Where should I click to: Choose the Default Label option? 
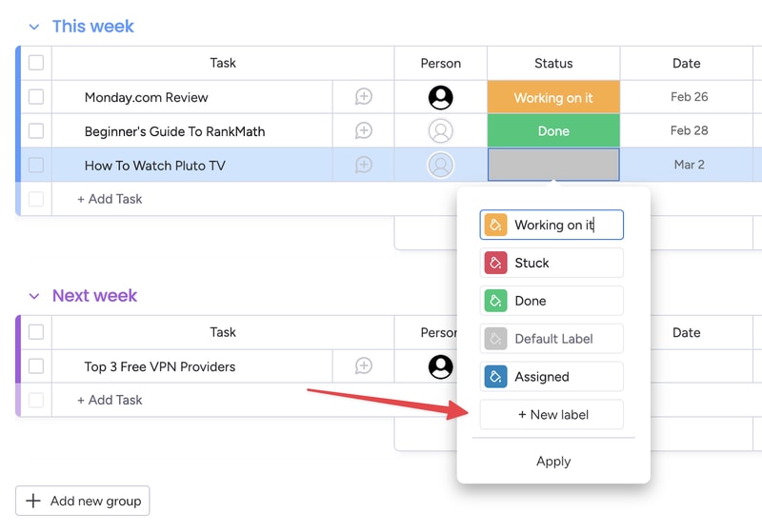551,338
